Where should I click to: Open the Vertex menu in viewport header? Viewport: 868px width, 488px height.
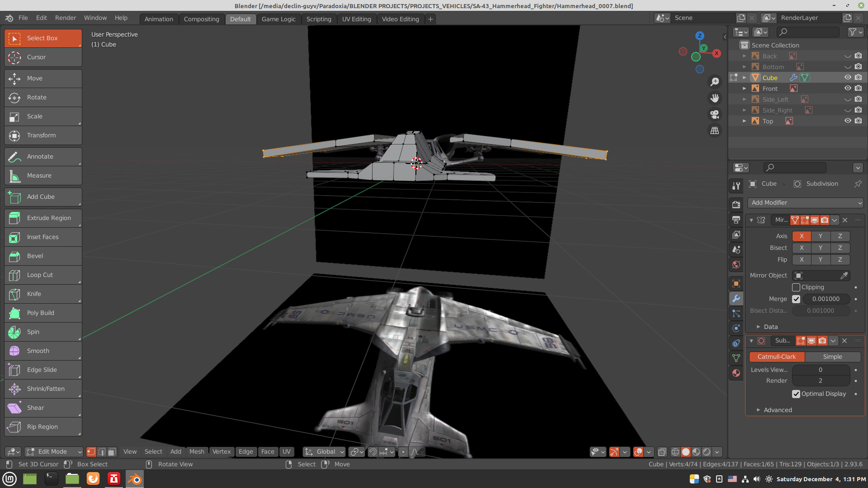[222, 452]
